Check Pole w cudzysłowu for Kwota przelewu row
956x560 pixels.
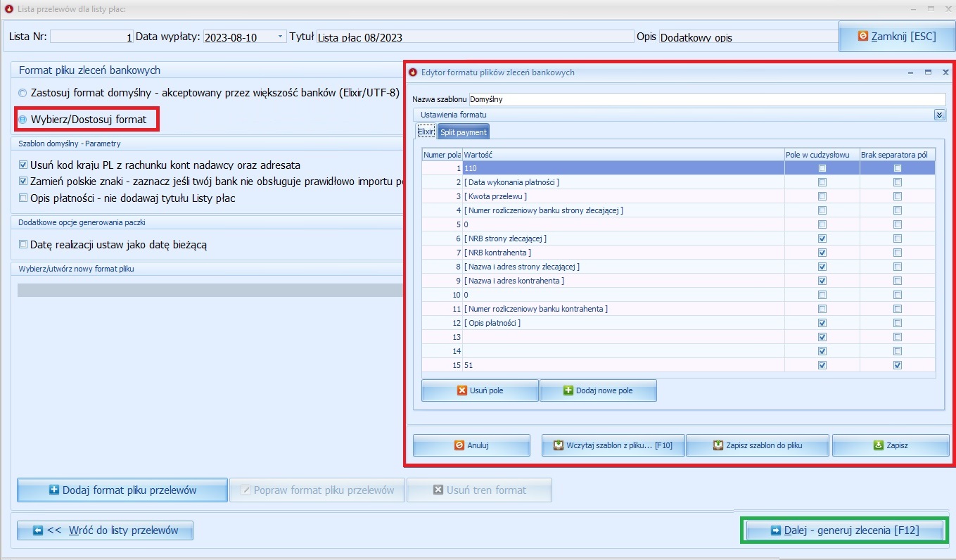822,196
